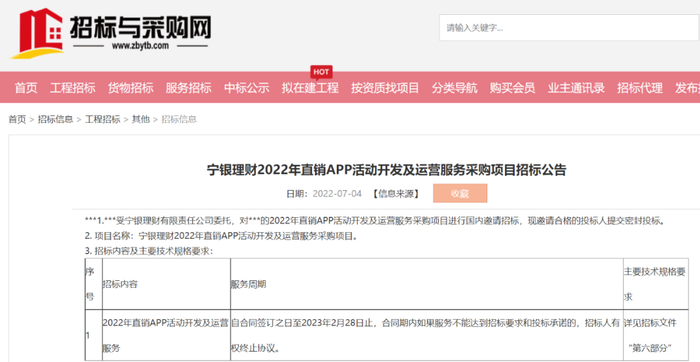Click the cell starting 自合同签订之日至2023年2月28日止
Image resolution: width=700 pixels, height=362 pixels.
[x=427, y=335]
